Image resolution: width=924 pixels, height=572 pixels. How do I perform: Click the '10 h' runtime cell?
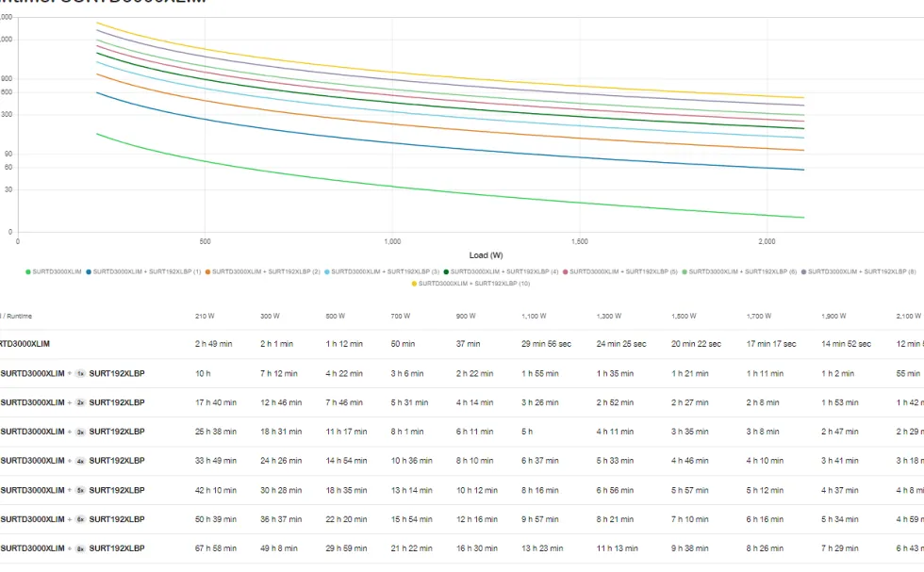[204, 373]
